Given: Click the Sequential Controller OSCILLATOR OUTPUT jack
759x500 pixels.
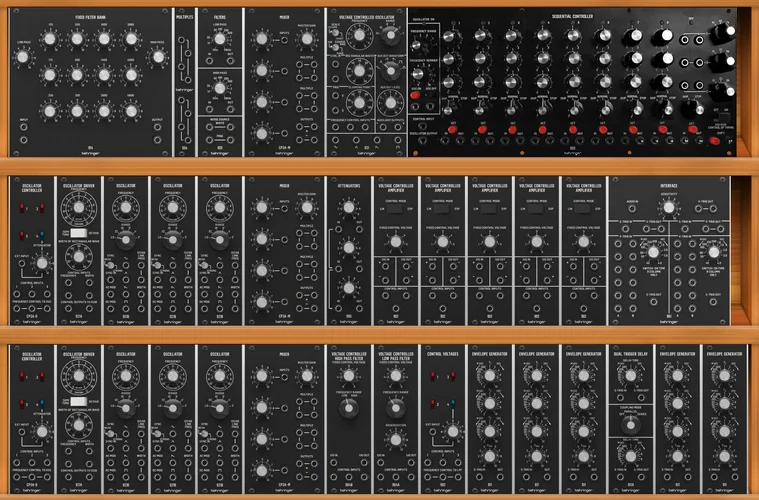Looking at the screenshot, I should tap(423, 141).
